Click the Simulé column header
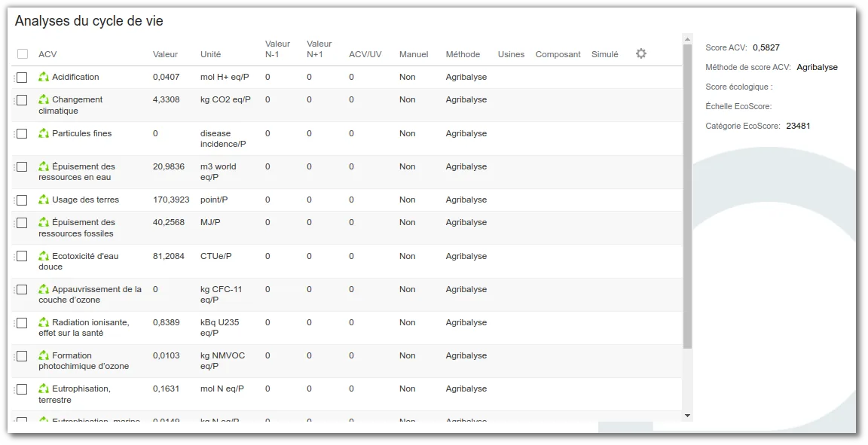868x445 pixels. [604, 54]
